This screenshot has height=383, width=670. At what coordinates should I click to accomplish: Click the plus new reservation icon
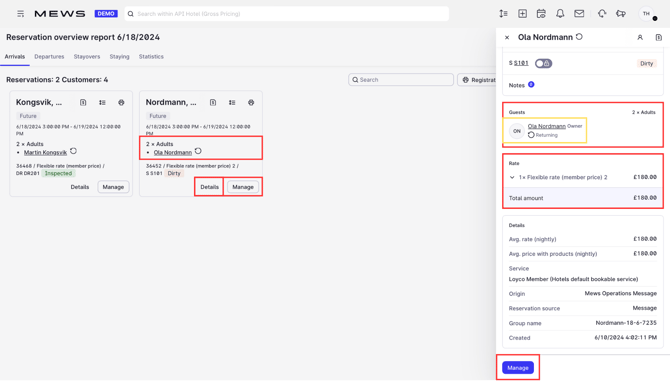(522, 14)
